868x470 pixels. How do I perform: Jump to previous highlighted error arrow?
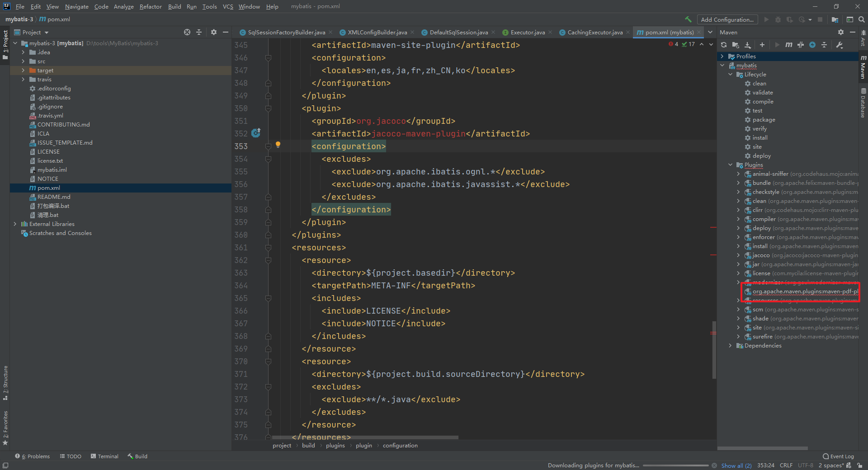point(702,44)
